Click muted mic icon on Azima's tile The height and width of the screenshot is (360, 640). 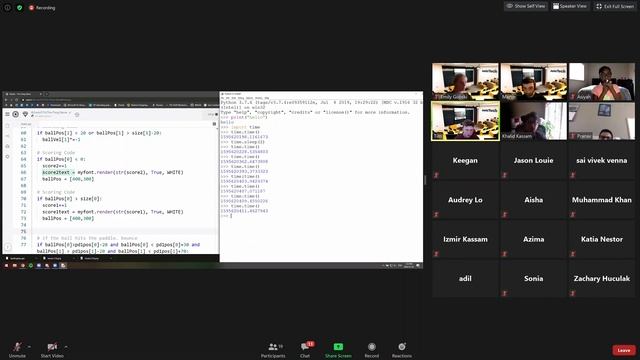504,254
